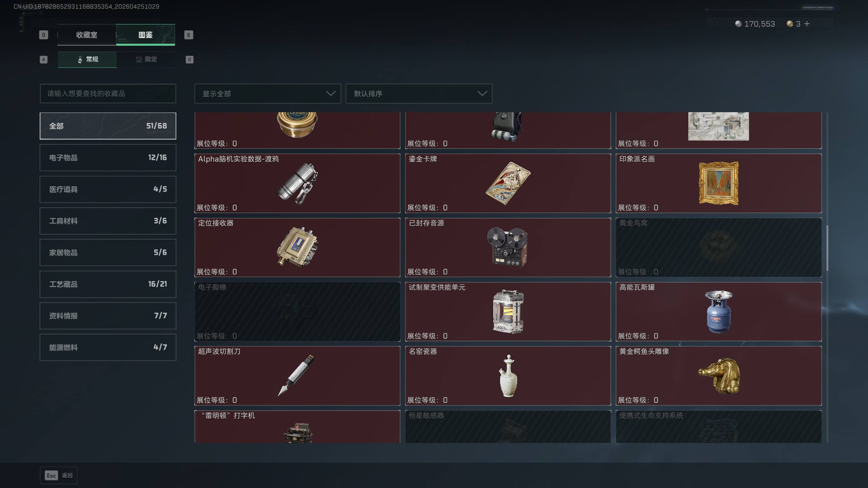The image size is (868, 488).
Task: Click the collection list vertical scrollbar
Action: (x=827, y=248)
